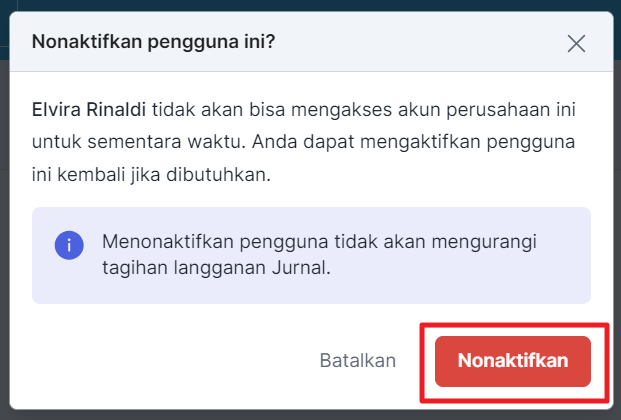Click the dimmed strip below the dialog

coord(310,415)
